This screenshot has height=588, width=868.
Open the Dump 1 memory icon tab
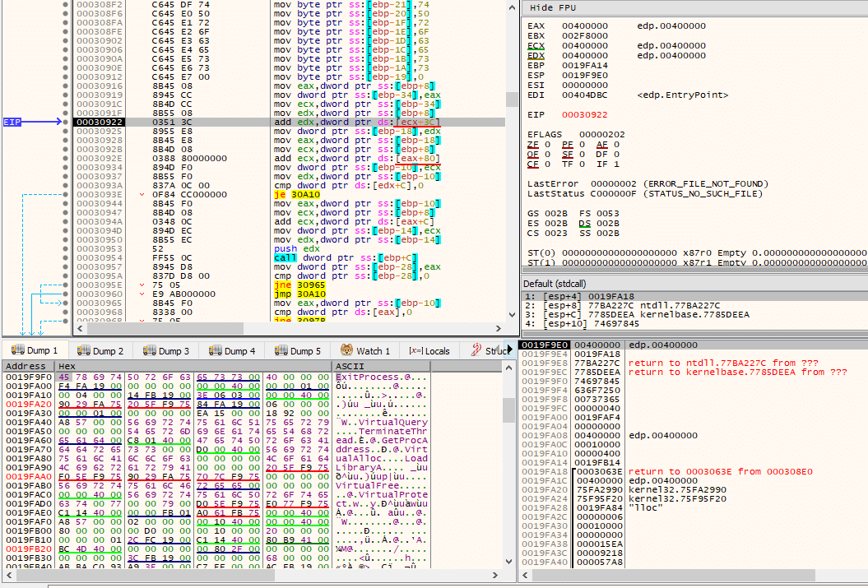click(x=18, y=350)
